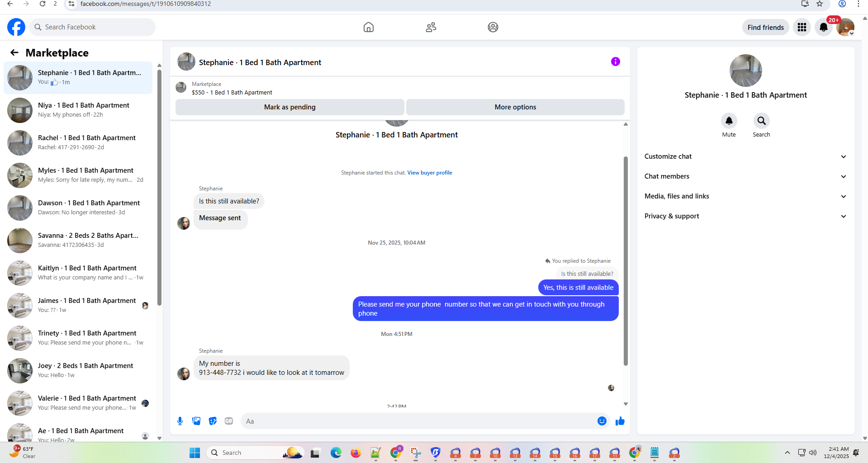Screen dimensions: 868x463
Task: Open File Explorer black icon on taskbar
Action: point(315,453)
